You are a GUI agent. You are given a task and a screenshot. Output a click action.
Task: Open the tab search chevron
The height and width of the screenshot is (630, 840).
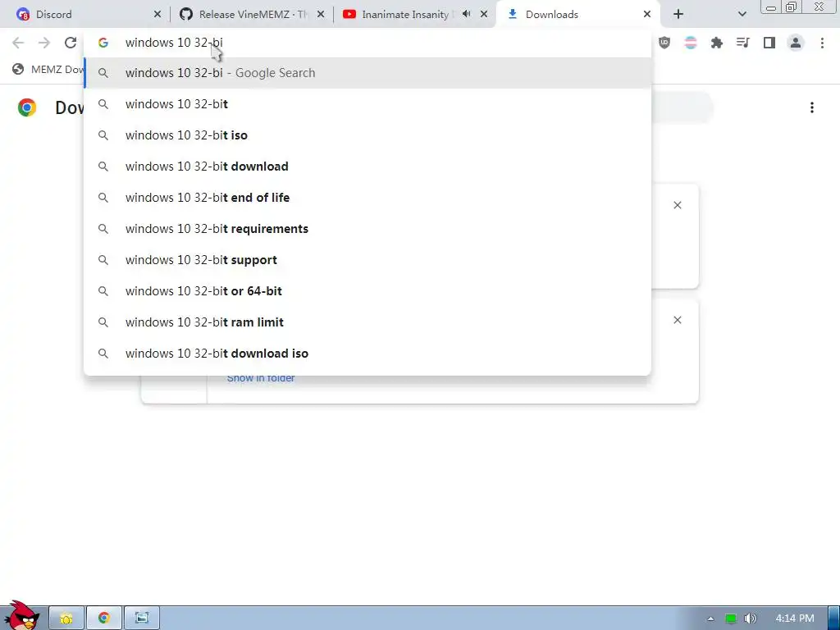click(x=742, y=15)
